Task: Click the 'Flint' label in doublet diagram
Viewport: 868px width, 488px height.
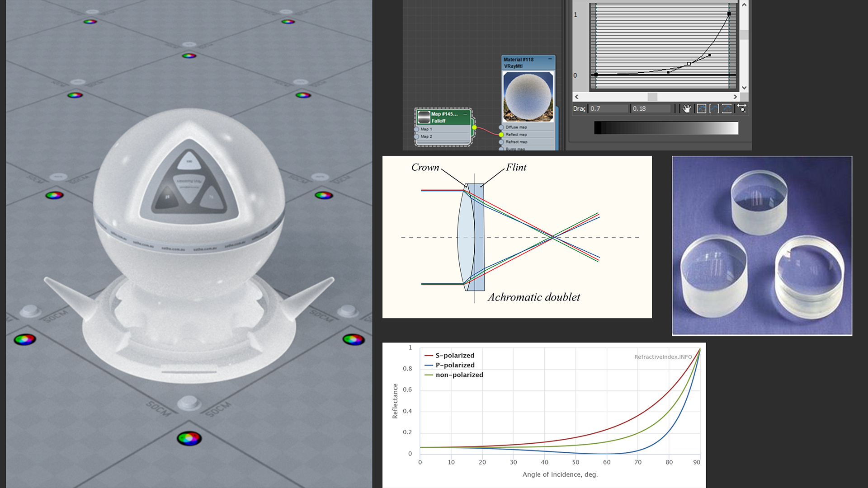Action: click(x=516, y=167)
